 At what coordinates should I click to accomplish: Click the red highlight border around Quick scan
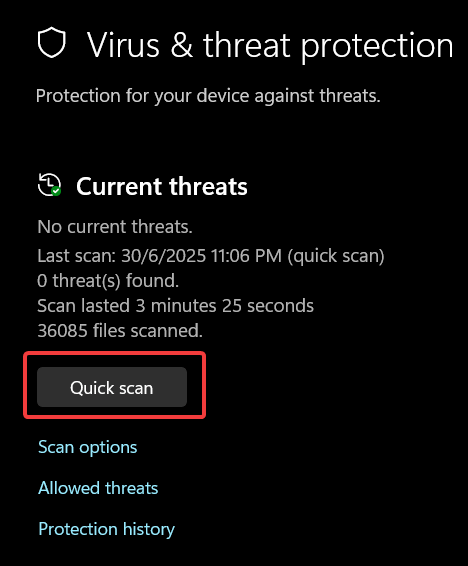pyautogui.click(x=115, y=354)
